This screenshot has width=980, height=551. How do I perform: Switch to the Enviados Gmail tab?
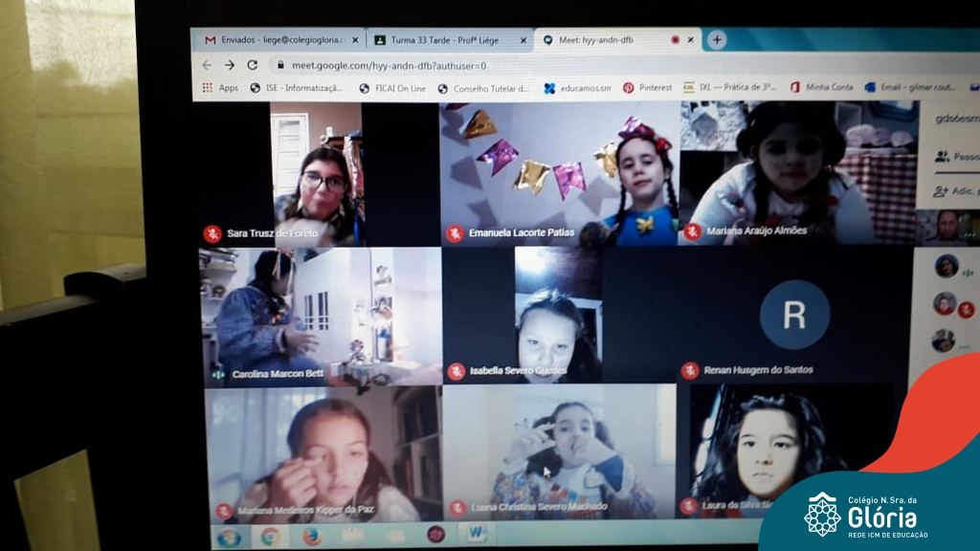(x=280, y=40)
